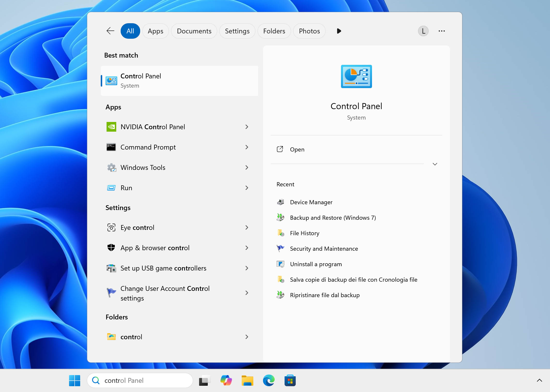Expand Set up USB game controllers chevron
Image resolution: width=550 pixels, height=392 pixels.
[x=247, y=268]
